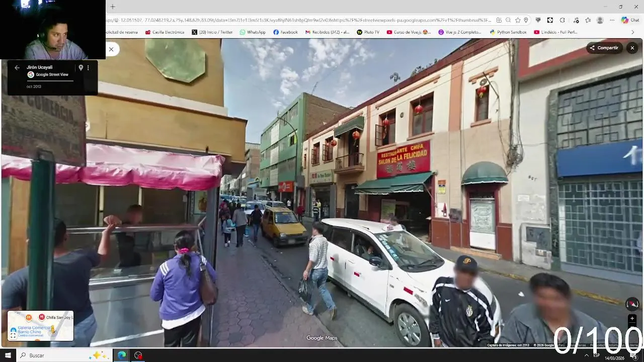Open the WhatsApp bookmark
644x362 pixels.
tap(253, 32)
